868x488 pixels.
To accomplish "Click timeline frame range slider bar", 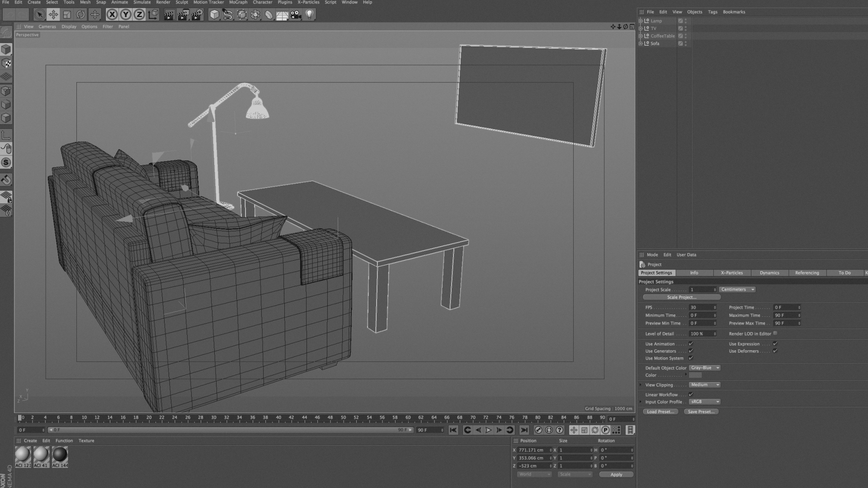I will point(231,430).
